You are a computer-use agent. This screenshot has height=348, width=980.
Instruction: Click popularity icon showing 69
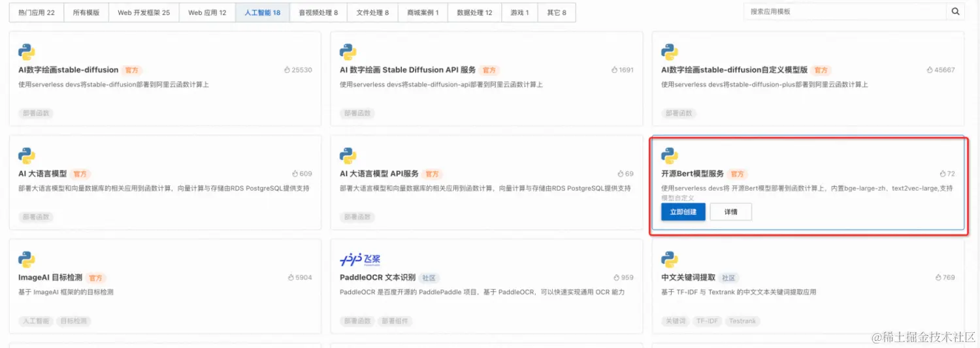(621, 174)
